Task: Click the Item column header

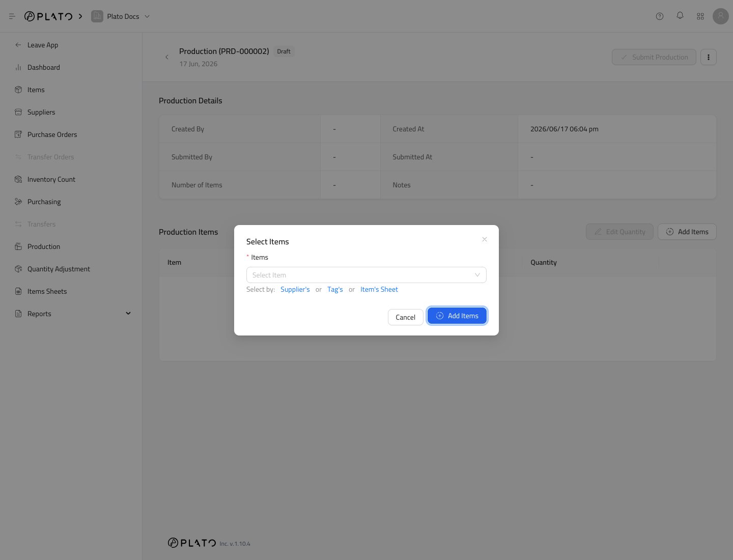Action: point(175,262)
